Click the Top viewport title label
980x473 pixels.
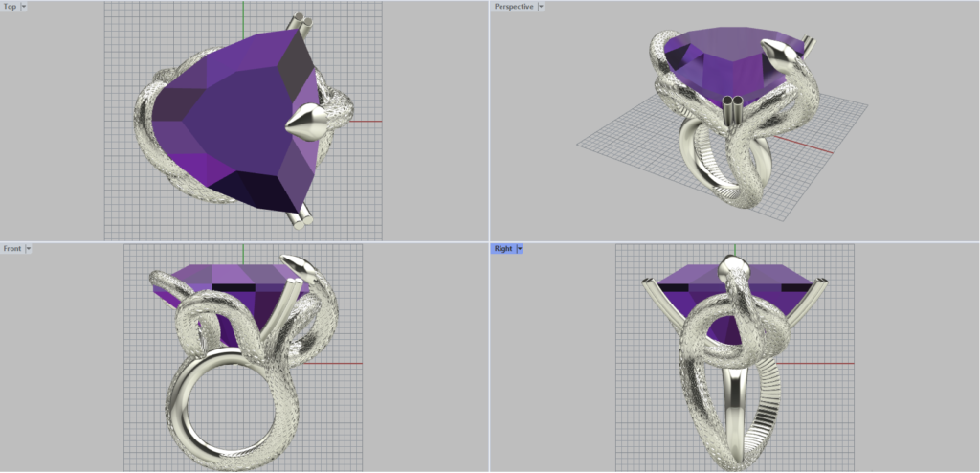click(x=10, y=7)
